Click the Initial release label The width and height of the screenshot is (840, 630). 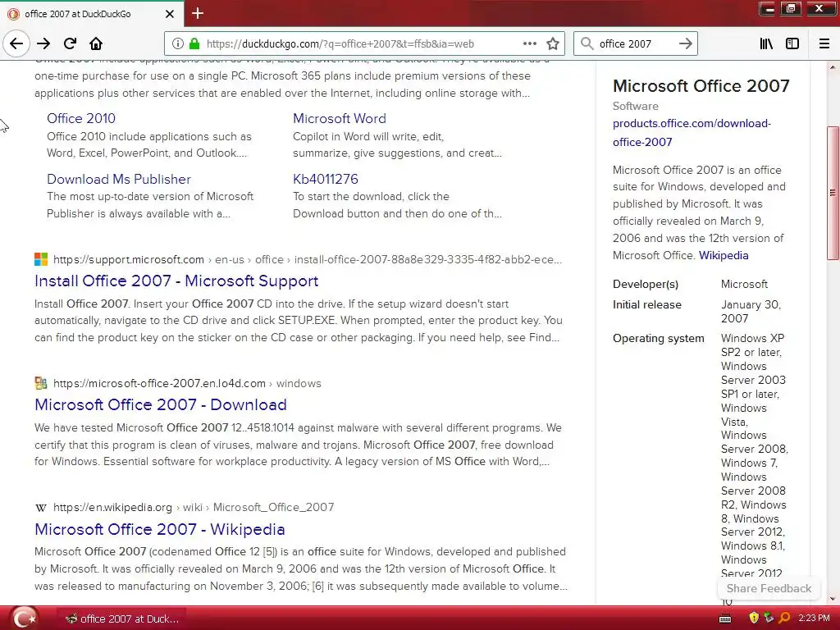[647, 305]
